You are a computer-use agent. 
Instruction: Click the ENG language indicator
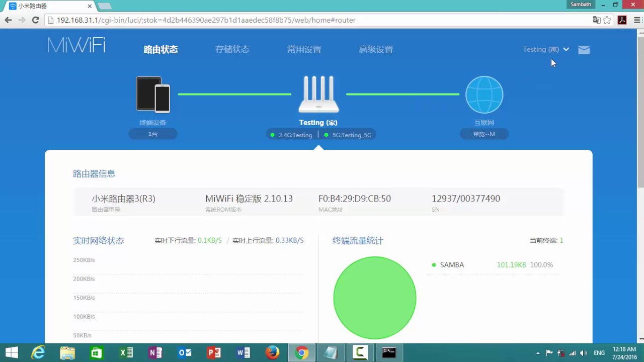[599, 353]
